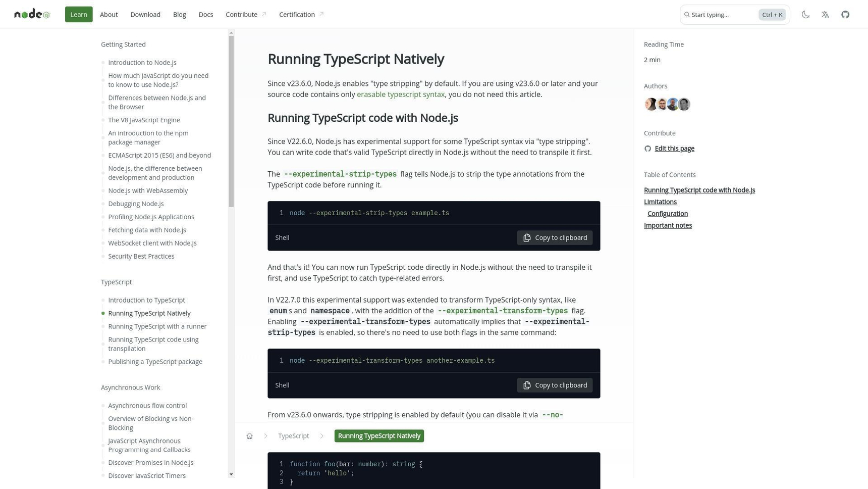
Task: Click the another-example.ts command code line
Action: click(x=392, y=361)
